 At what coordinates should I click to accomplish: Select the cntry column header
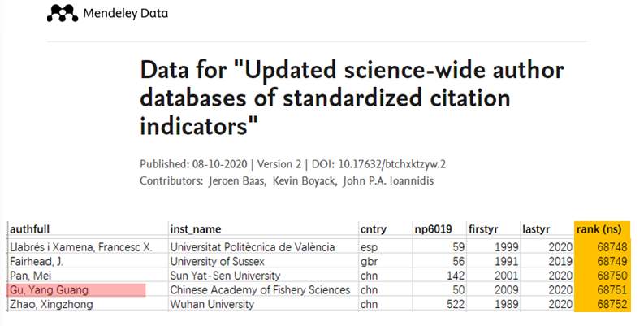click(x=374, y=229)
